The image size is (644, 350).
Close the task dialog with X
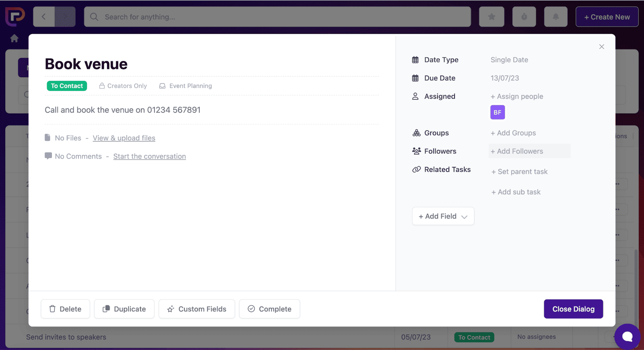601,47
